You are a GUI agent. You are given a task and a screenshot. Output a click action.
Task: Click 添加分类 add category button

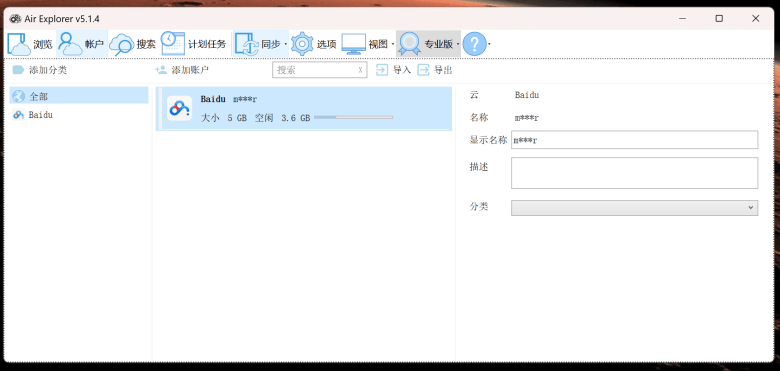(40, 70)
